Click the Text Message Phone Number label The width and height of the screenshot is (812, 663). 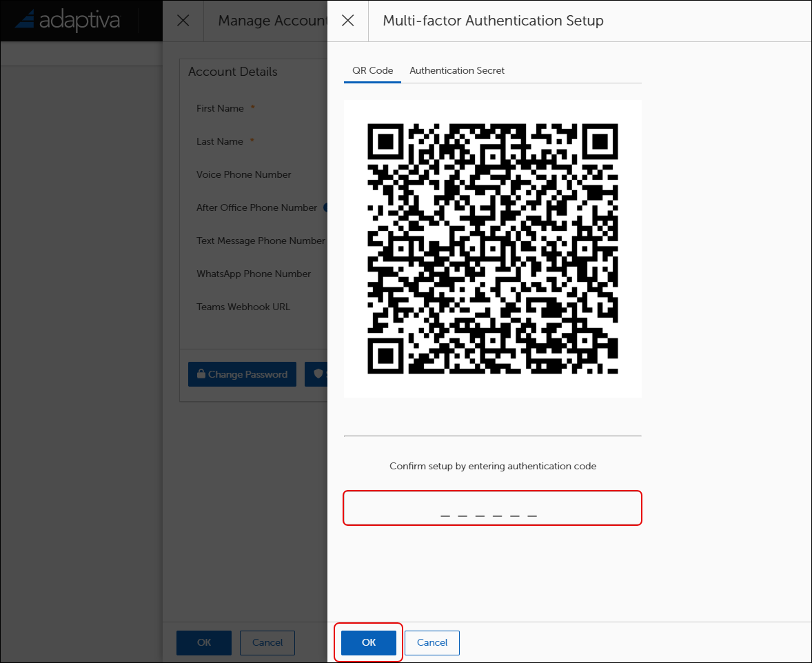coord(261,241)
